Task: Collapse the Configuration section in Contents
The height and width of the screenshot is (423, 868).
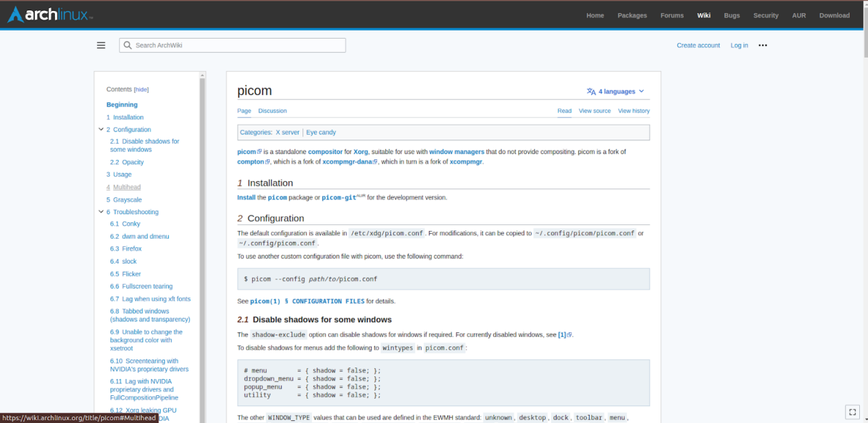Action: click(x=100, y=129)
